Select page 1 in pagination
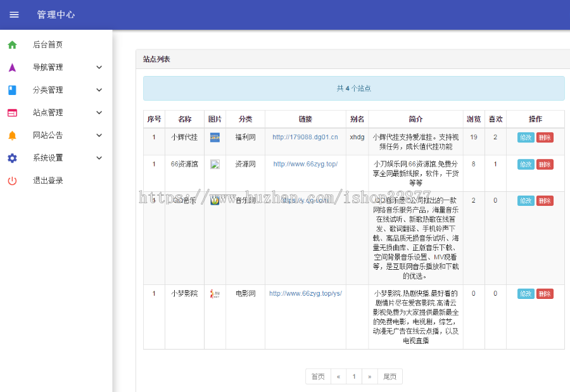570x392 pixels. (354, 376)
